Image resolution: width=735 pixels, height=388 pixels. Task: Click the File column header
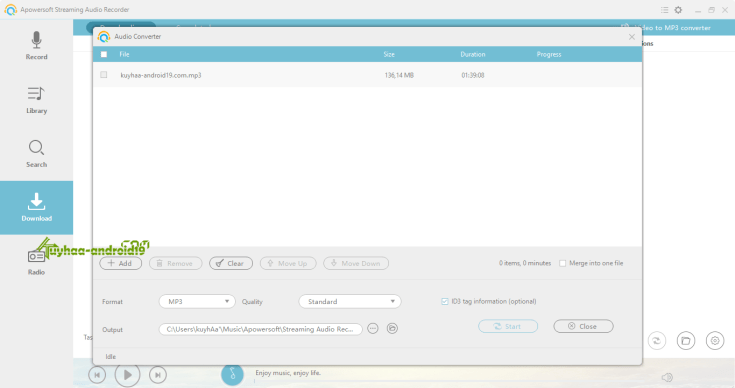pyautogui.click(x=124, y=54)
